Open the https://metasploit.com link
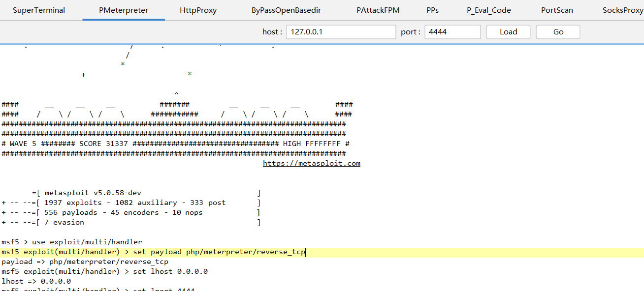644x291 pixels. (312, 163)
